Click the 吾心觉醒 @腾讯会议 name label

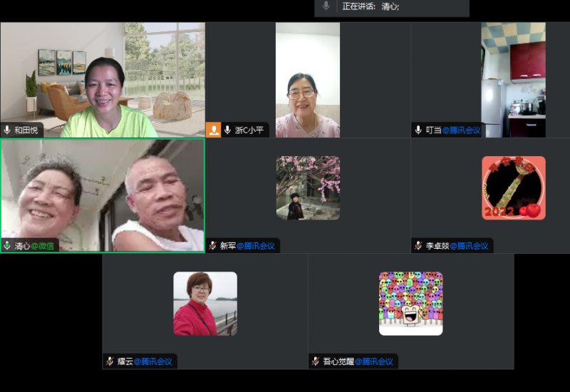pos(357,361)
